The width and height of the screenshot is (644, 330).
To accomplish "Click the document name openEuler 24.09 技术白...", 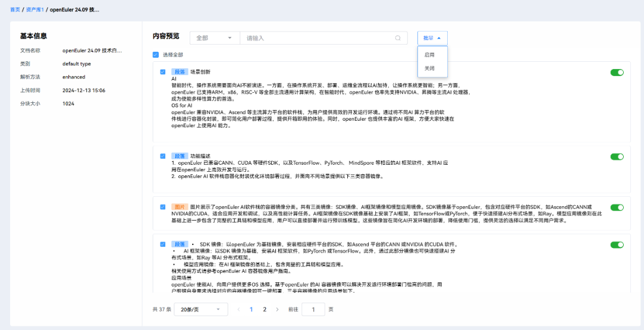I will click(x=92, y=51).
